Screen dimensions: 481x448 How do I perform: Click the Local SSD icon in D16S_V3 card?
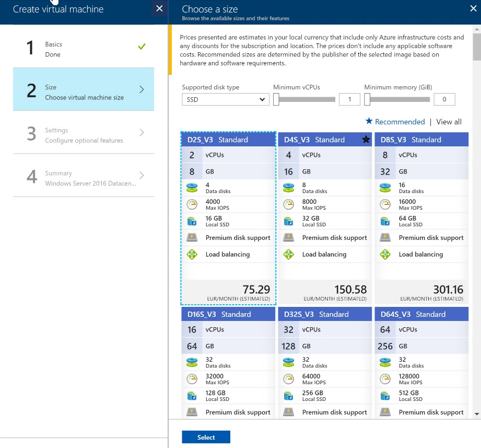(192, 396)
